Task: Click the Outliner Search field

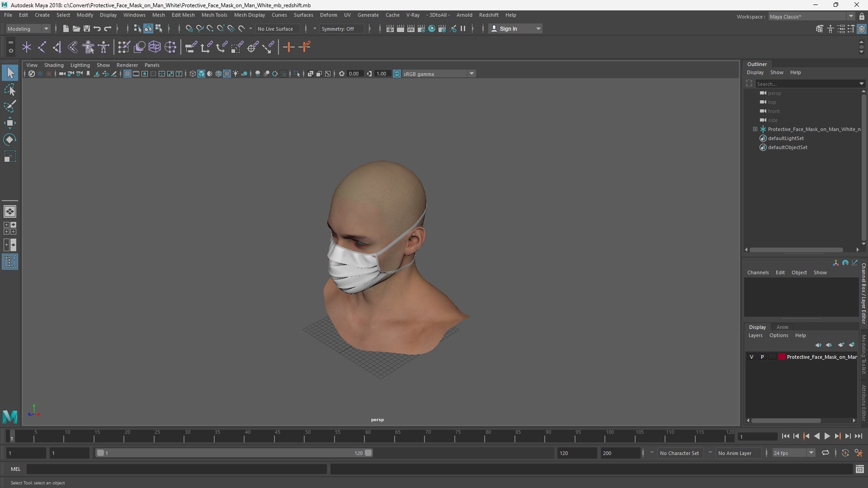Action: 807,84
